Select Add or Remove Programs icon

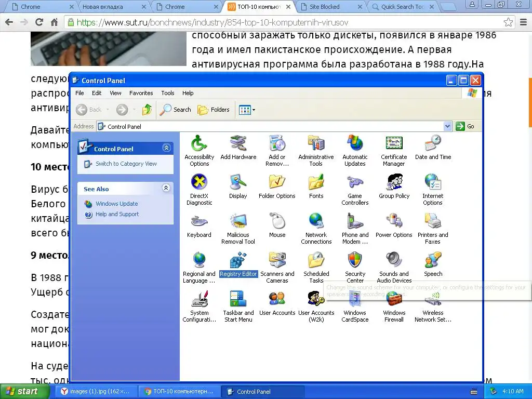(277, 143)
